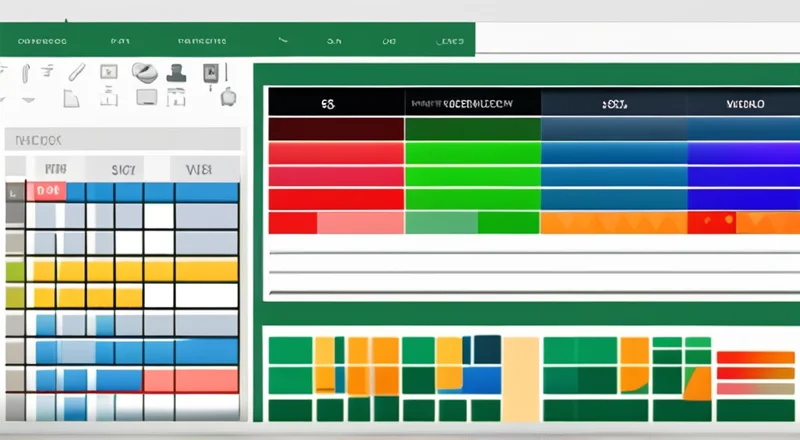Click the gray oval eraser icon
Image resolution: width=800 pixels, height=440 pixels.
[146, 72]
